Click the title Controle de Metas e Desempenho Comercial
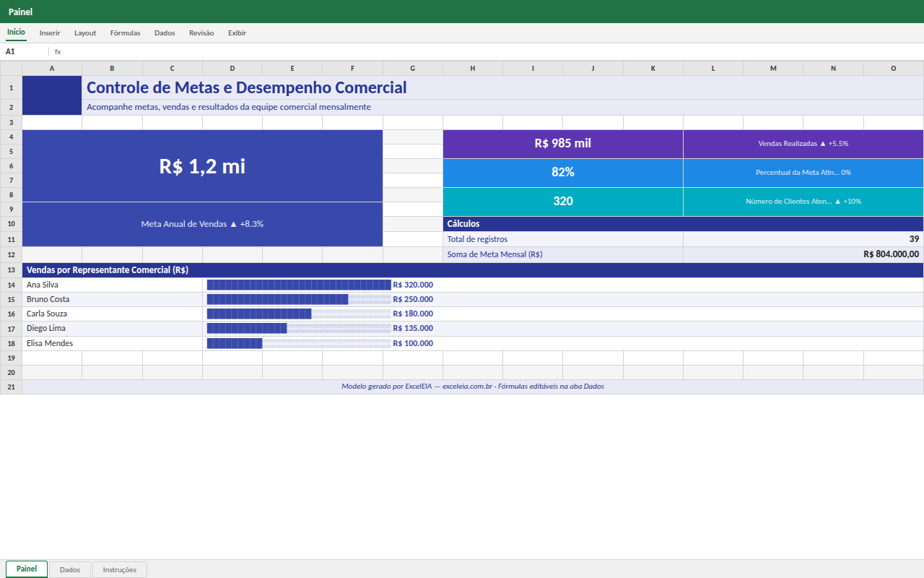The width and height of the screenshot is (924, 578). (x=246, y=88)
